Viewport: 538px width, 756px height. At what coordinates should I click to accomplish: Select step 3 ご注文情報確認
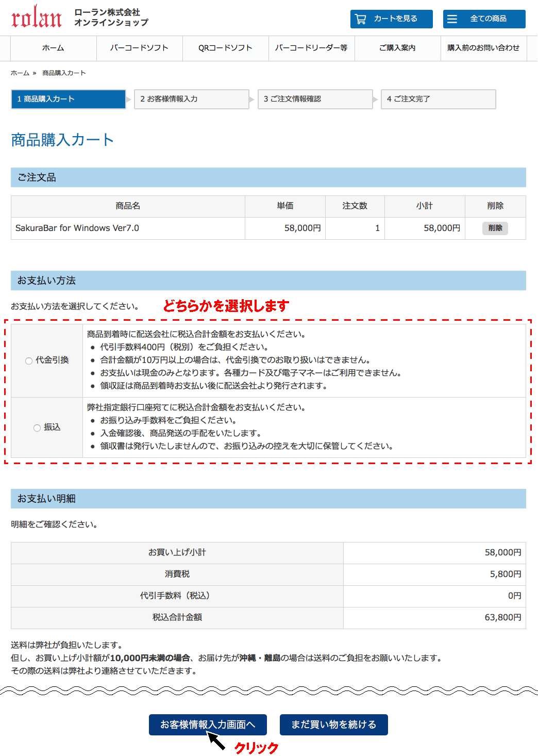315,99
